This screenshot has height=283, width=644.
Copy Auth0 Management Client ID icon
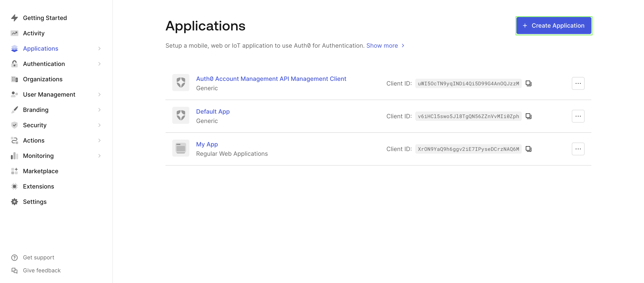pyautogui.click(x=528, y=83)
